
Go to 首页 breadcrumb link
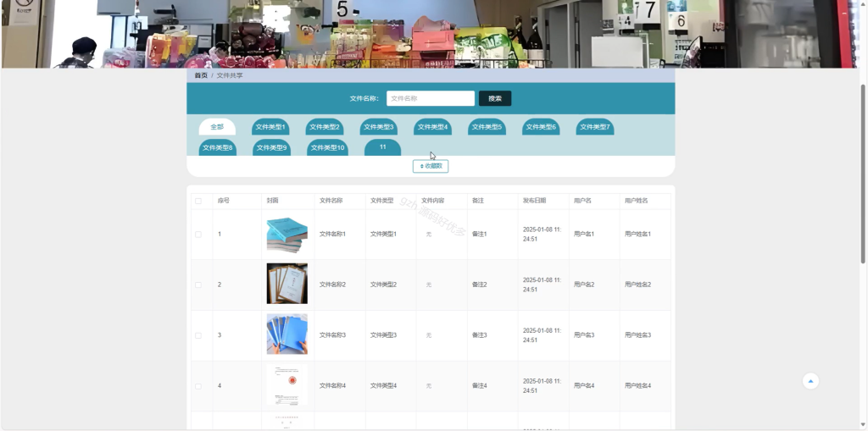200,75
